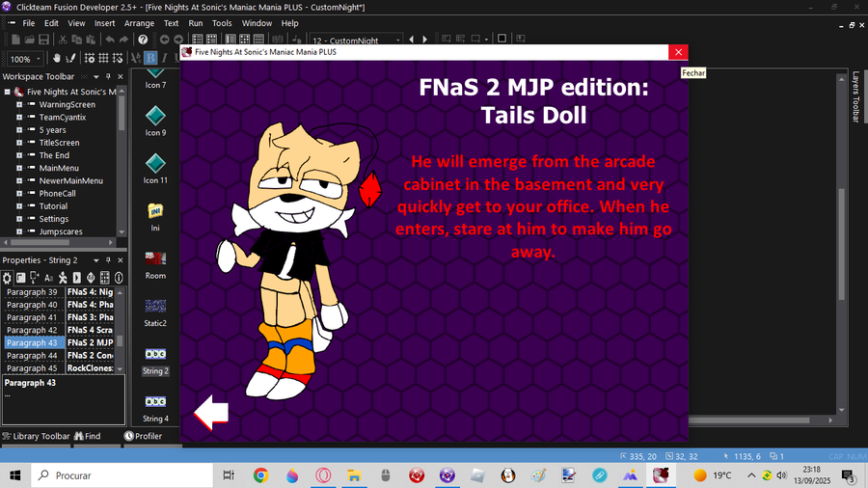Open the Settings properties tab gear icon
Screen dimensions: 868x488
[7, 278]
